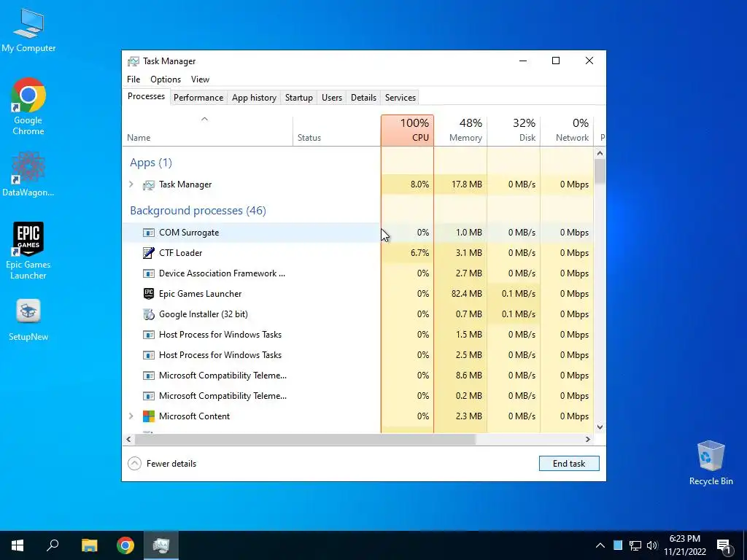Select the CTF Loader process row
Image resolution: width=747 pixels, height=560 pixels.
point(358,253)
